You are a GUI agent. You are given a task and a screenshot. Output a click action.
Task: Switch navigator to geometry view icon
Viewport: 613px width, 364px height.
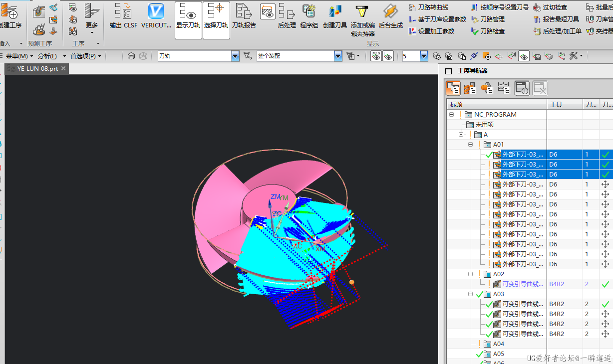pos(487,89)
